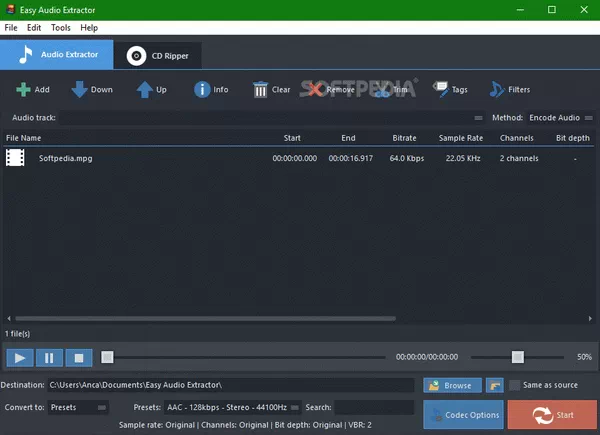This screenshot has height=435, width=600.
Task: Click the Channels column header
Action: point(517,138)
